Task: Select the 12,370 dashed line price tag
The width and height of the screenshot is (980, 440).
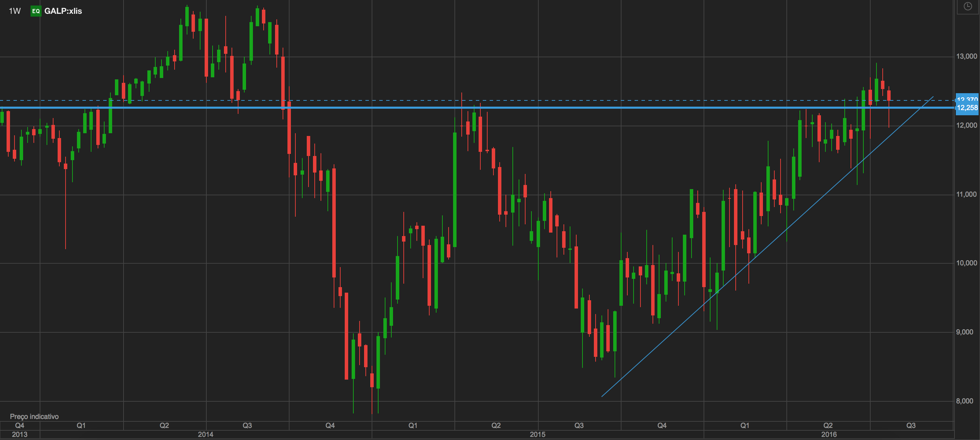Action: [967, 98]
